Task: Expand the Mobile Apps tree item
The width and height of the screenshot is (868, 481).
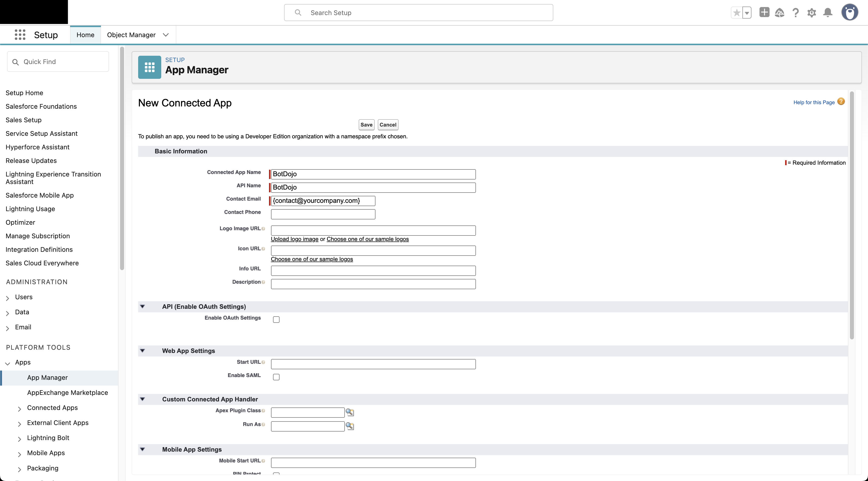Action: pyautogui.click(x=20, y=454)
